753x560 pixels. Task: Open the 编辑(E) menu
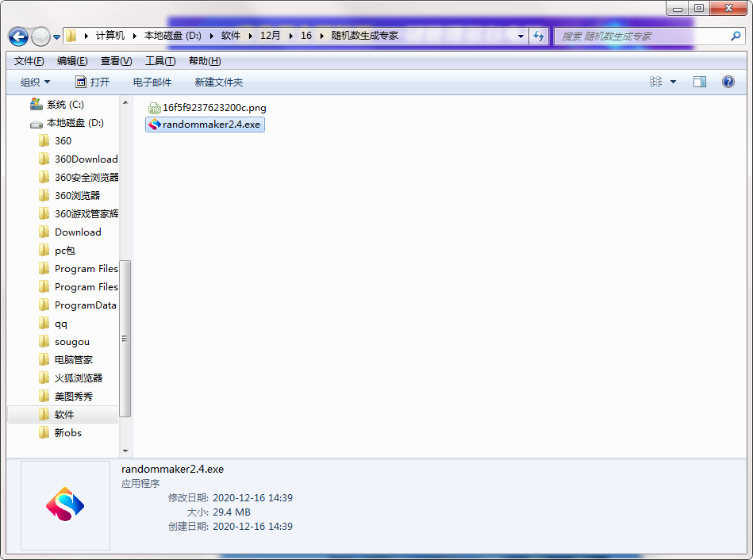pos(72,61)
